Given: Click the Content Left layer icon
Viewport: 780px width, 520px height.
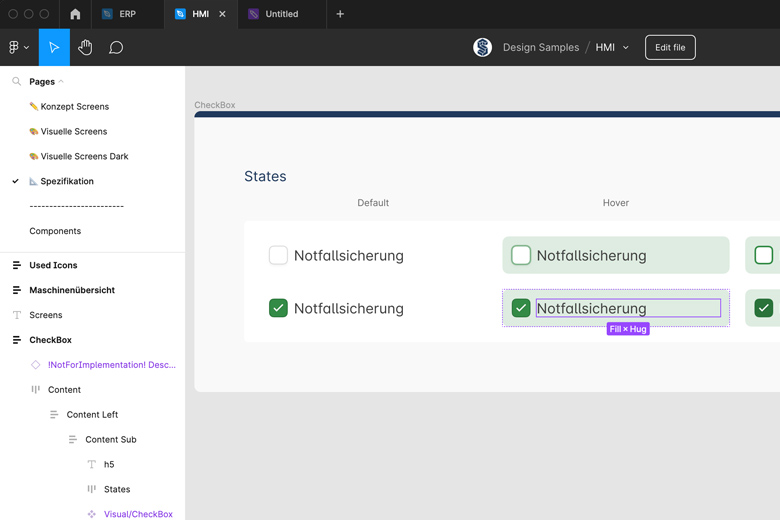Looking at the screenshot, I should (x=54, y=415).
